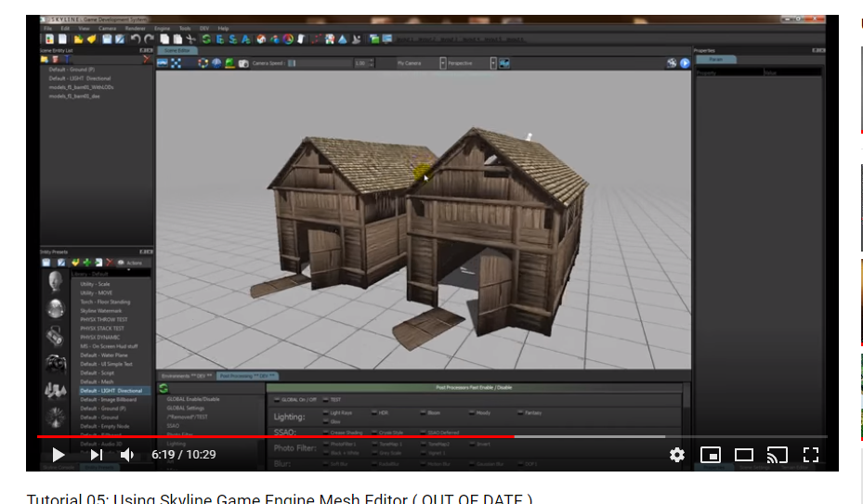This screenshot has height=504, width=863.
Task: Click the Redo arrow in Skyline toolbar
Action: point(149,39)
